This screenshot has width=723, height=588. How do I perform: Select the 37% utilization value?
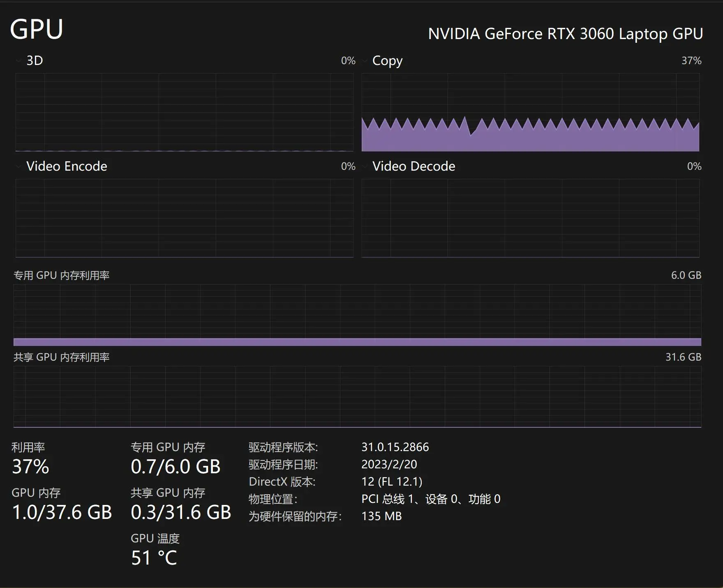pyautogui.click(x=30, y=467)
